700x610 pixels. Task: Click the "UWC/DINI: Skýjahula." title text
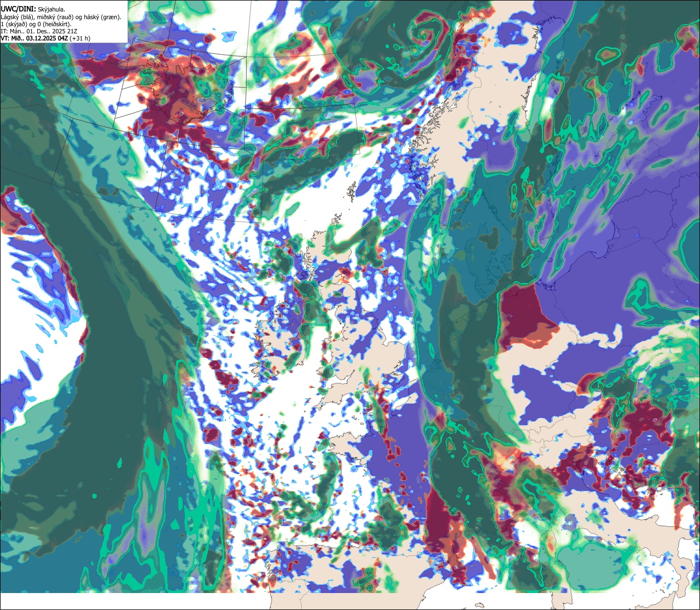point(33,9)
